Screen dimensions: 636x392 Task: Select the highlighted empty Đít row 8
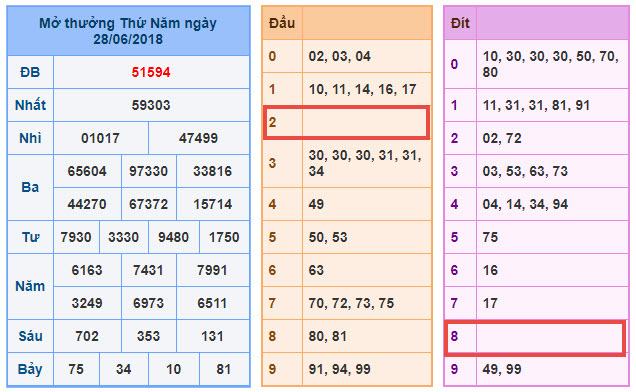tap(535, 338)
